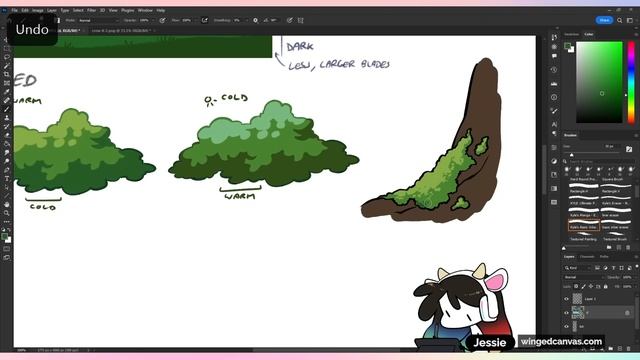Switch to the Channels tab

(x=587, y=257)
